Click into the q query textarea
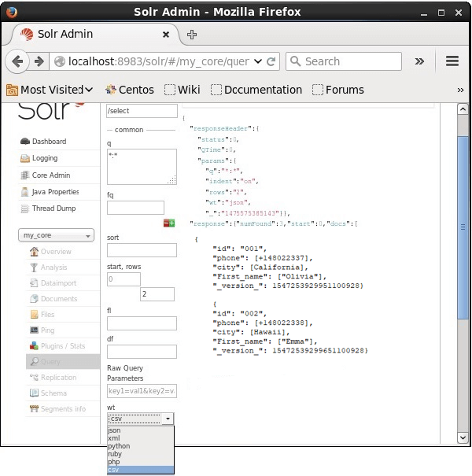The image size is (472, 476). pyautogui.click(x=142, y=167)
